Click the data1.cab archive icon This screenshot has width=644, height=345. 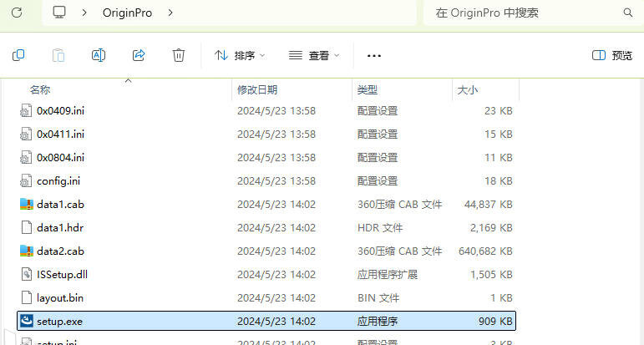[x=26, y=205]
